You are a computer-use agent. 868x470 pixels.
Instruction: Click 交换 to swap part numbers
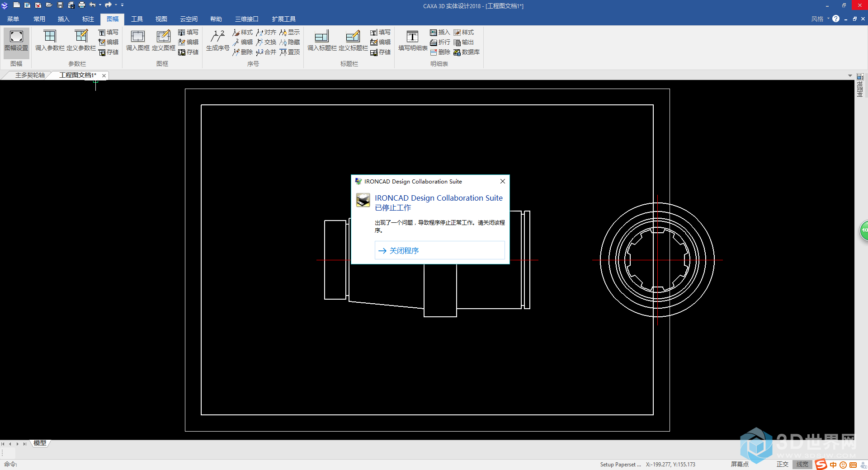click(x=266, y=42)
